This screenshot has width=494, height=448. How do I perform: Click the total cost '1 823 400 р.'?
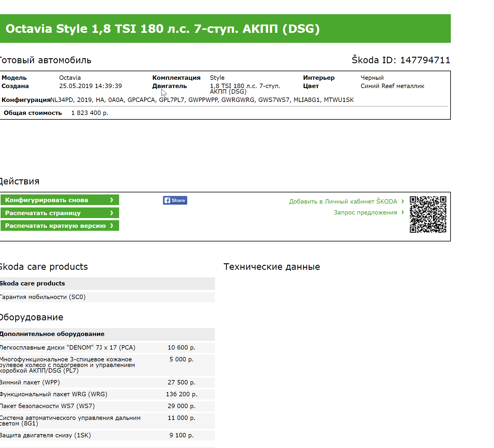click(x=90, y=113)
